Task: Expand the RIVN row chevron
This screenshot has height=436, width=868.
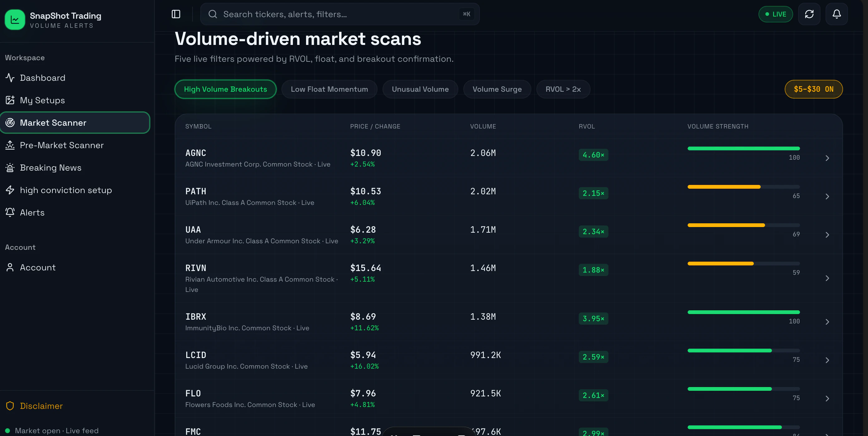Action: click(x=827, y=278)
